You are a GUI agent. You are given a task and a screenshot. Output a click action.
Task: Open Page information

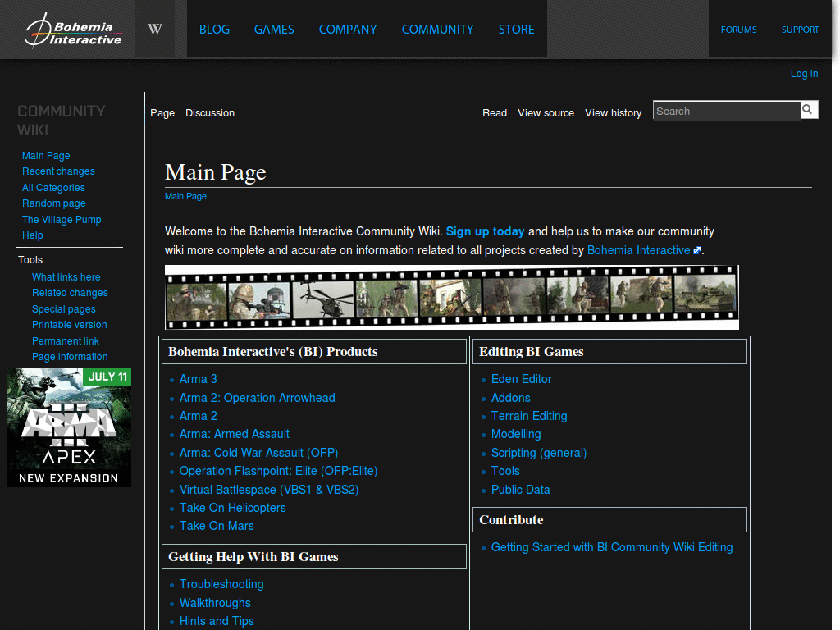point(70,357)
